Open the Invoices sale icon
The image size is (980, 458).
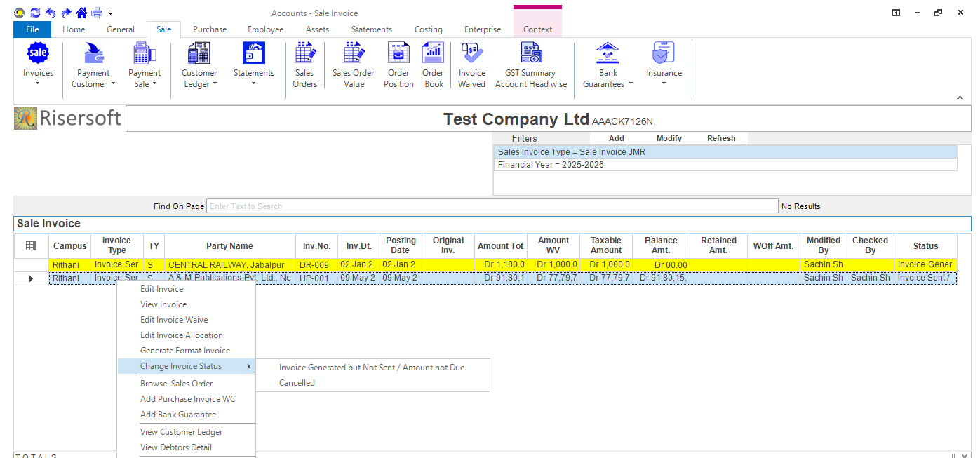[x=38, y=53]
